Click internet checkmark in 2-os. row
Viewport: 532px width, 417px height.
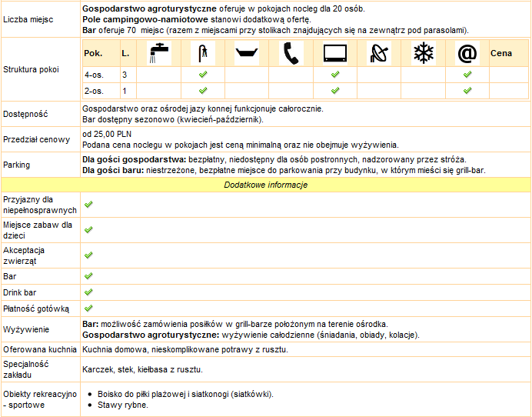pyautogui.click(x=467, y=91)
